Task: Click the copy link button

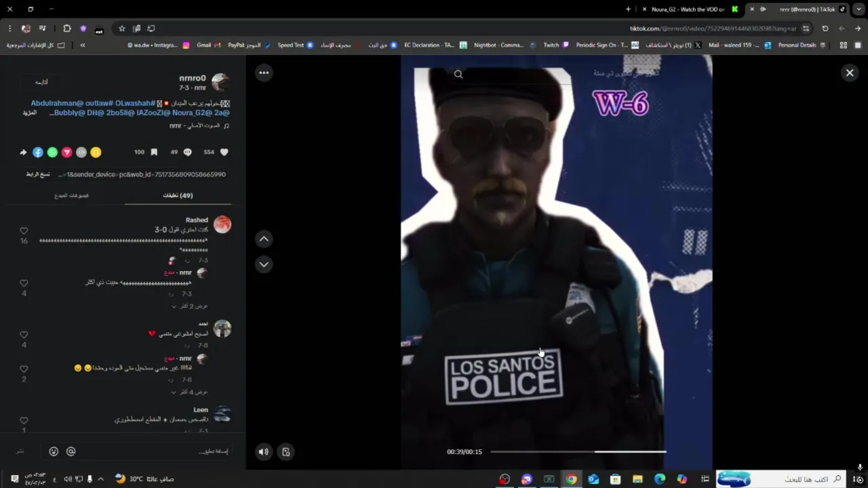Action: point(38,174)
